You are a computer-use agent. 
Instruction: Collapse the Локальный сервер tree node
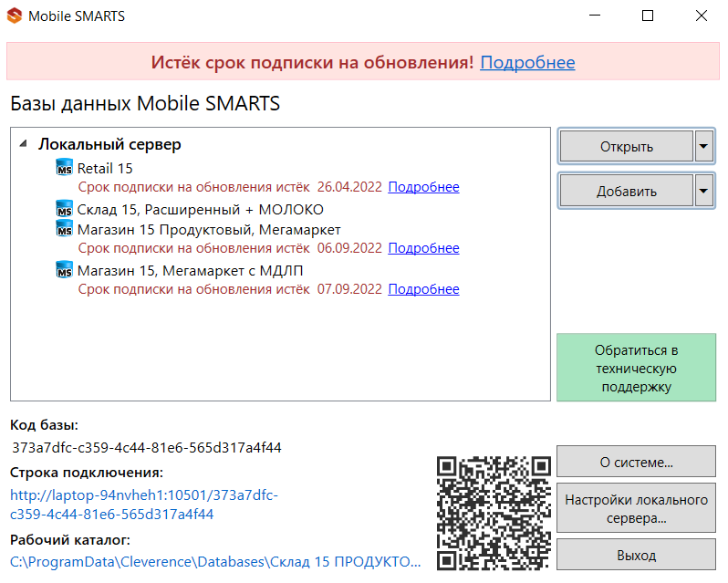23,144
